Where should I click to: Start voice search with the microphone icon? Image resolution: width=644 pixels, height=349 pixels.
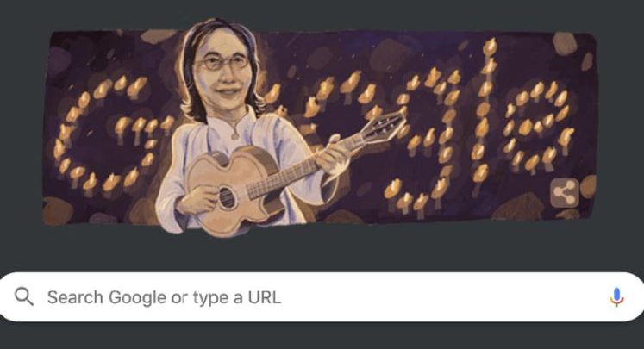tap(616, 296)
